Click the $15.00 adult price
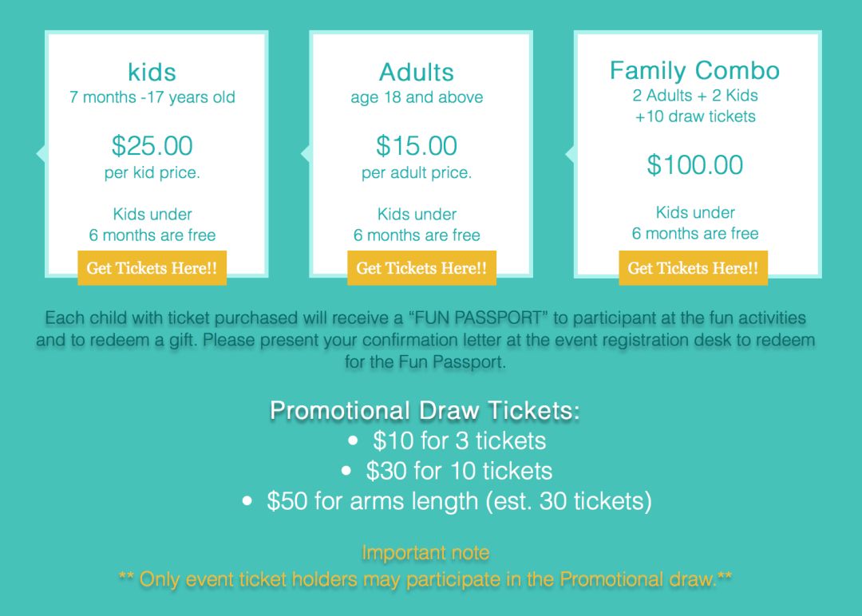This screenshot has width=862, height=616. pyautogui.click(x=417, y=145)
